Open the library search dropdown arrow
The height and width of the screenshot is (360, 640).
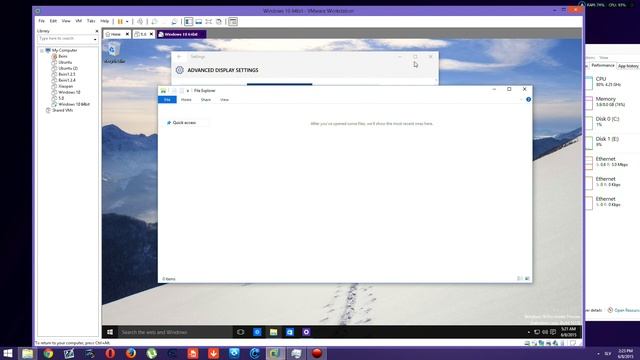[x=96, y=39]
